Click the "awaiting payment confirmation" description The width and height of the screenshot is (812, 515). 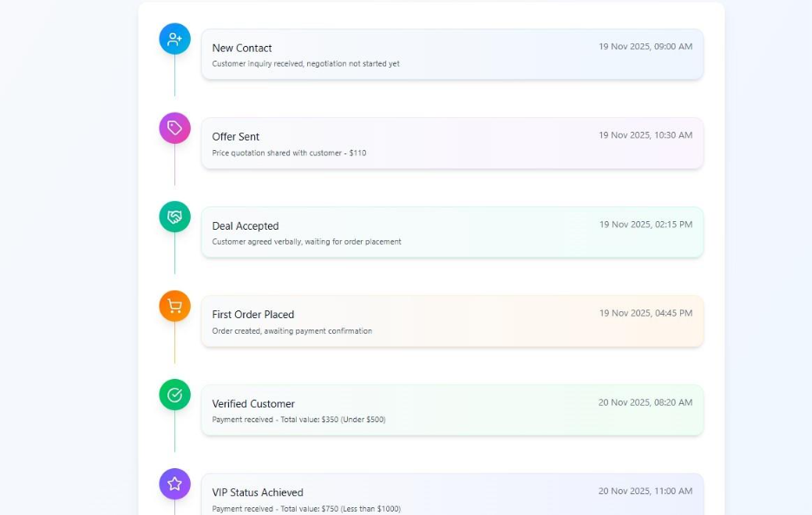click(291, 331)
